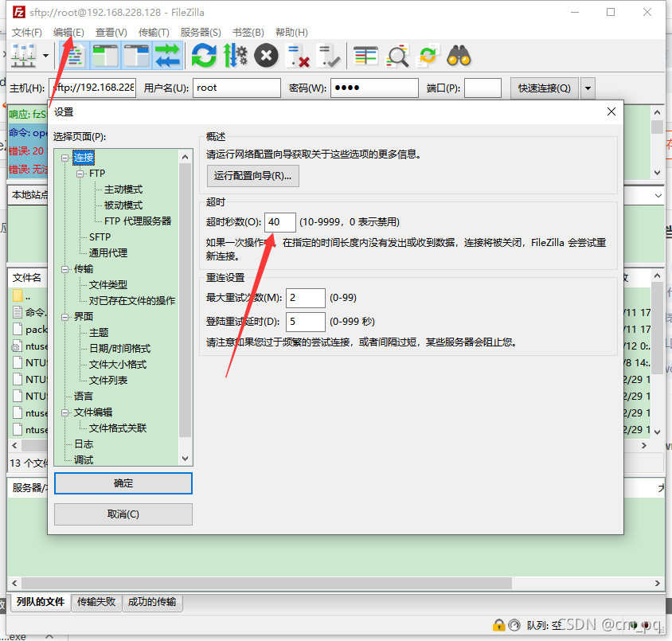Collapse the 连接 tree node
The width and height of the screenshot is (672, 641).
click(x=64, y=158)
